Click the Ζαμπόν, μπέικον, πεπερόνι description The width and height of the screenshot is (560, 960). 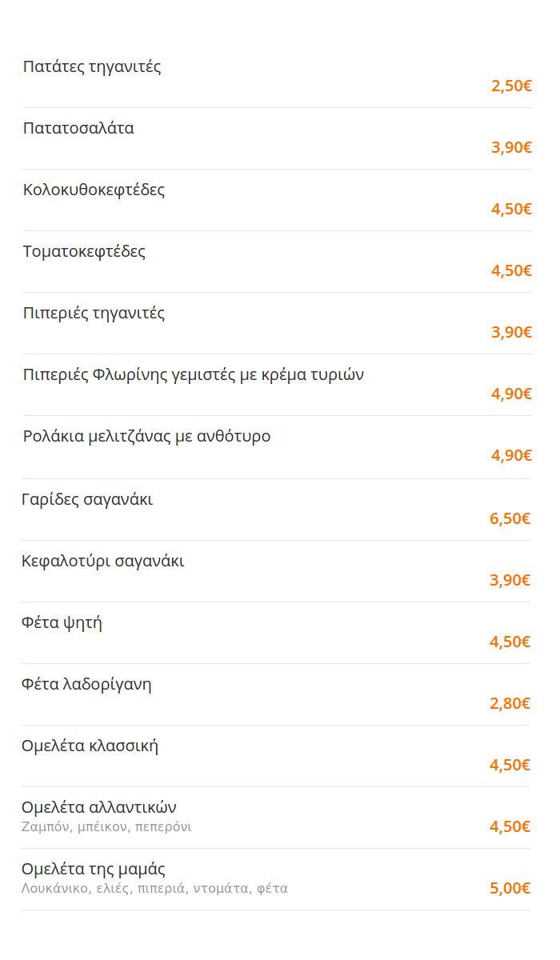tap(106, 827)
